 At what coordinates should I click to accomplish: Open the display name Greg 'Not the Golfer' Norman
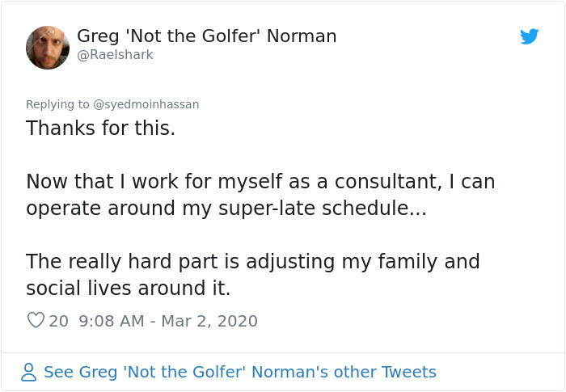click(x=206, y=36)
